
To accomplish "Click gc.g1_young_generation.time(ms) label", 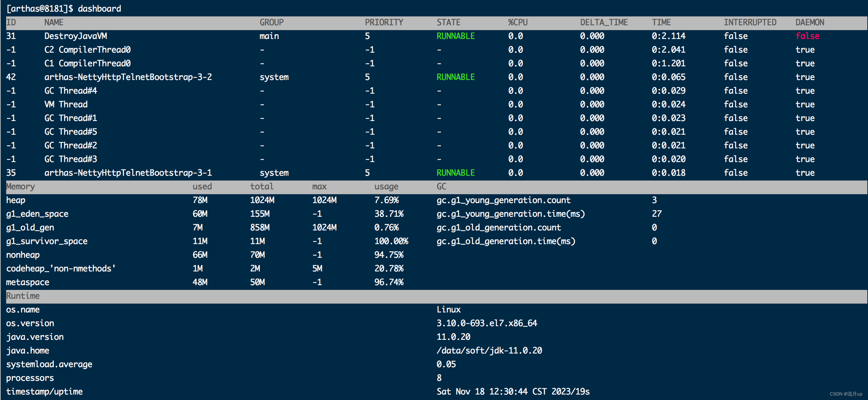I will (511, 214).
